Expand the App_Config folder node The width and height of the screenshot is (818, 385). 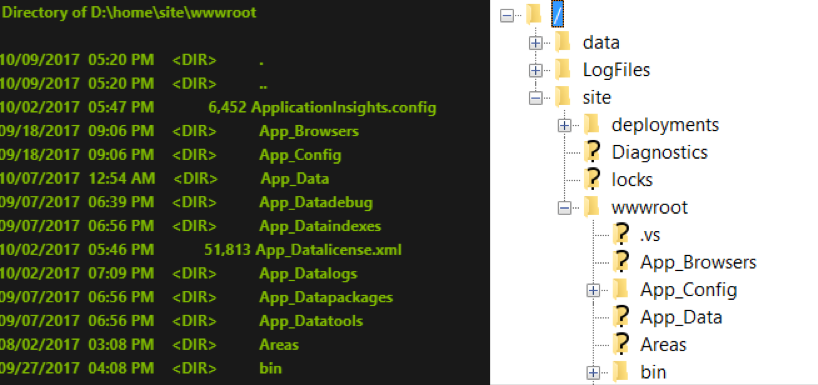(593, 290)
